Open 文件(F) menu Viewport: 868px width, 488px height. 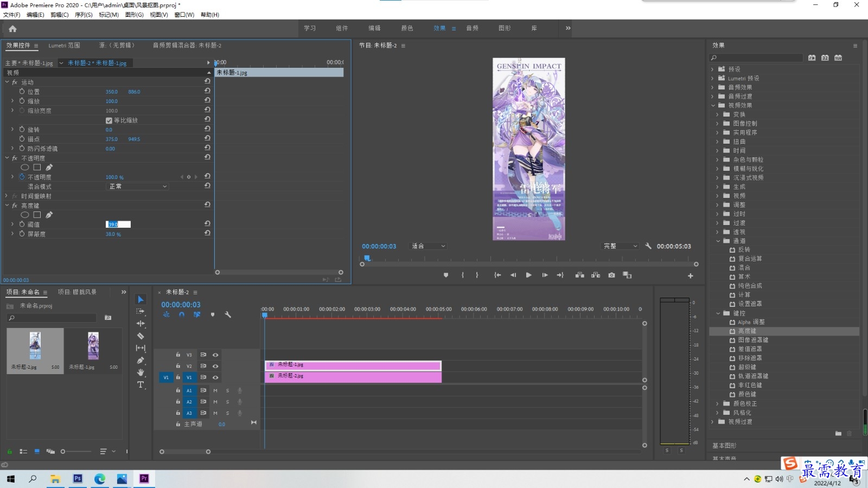(x=11, y=15)
